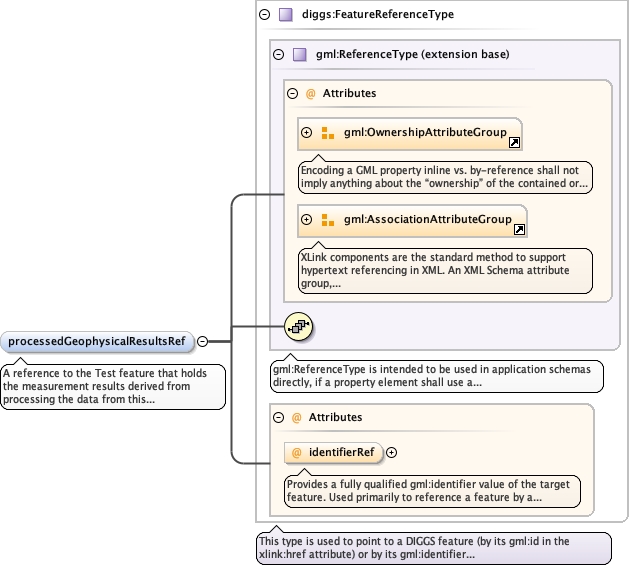Collapse the lower Attributes section
This screenshot has width=630, height=568.
(x=279, y=417)
